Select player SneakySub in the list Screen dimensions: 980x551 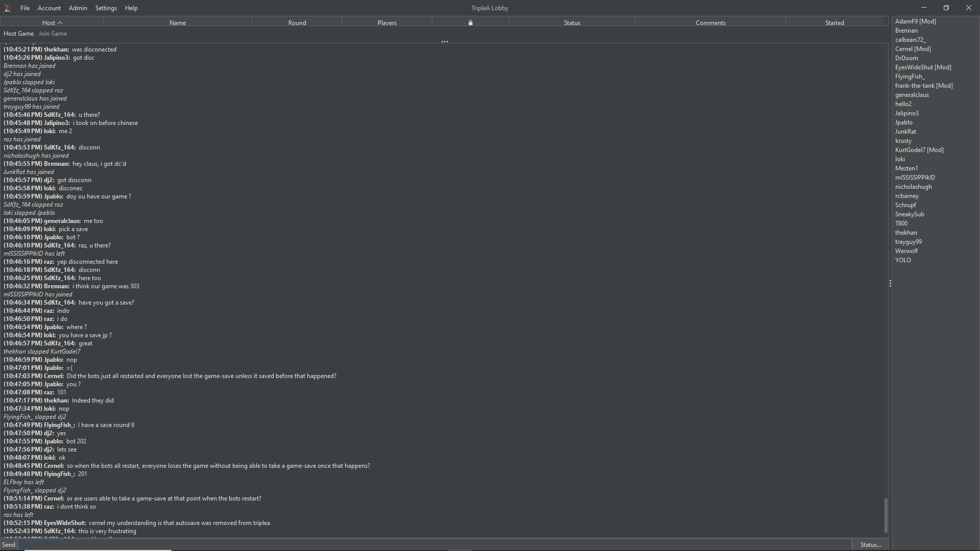(x=910, y=214)
